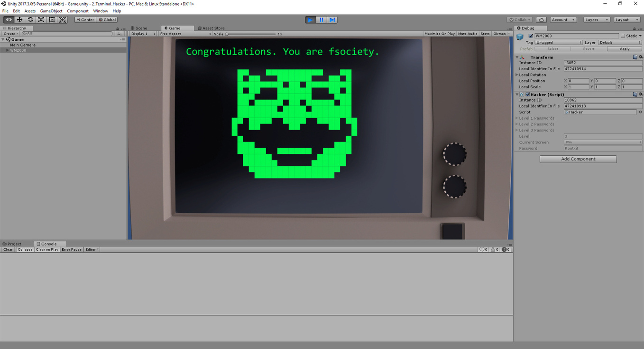Viewport: 644px width, 349px height.
Task: Select the Scale tool
Action: (41, 19)
